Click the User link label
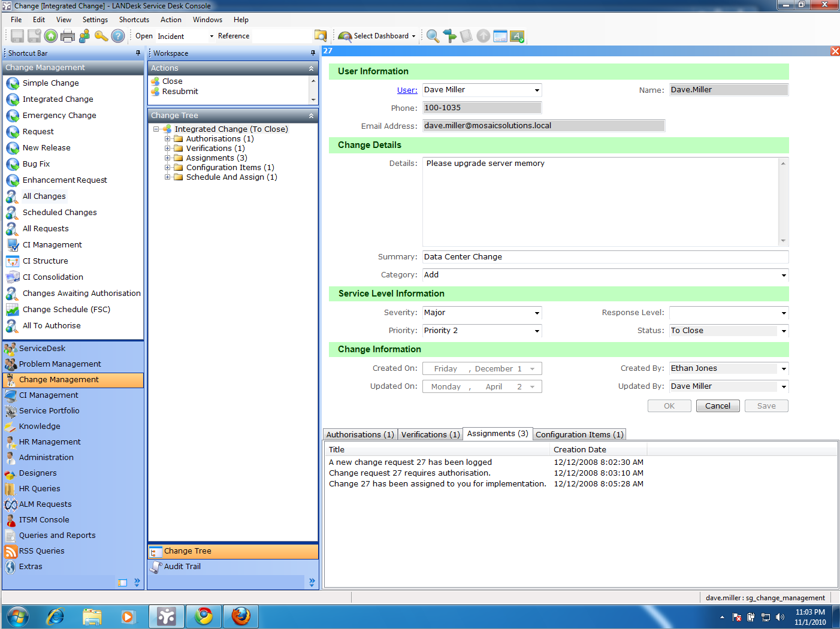This screenshot has height=629, width=840. pyautogui.click(x=407, y=90)
